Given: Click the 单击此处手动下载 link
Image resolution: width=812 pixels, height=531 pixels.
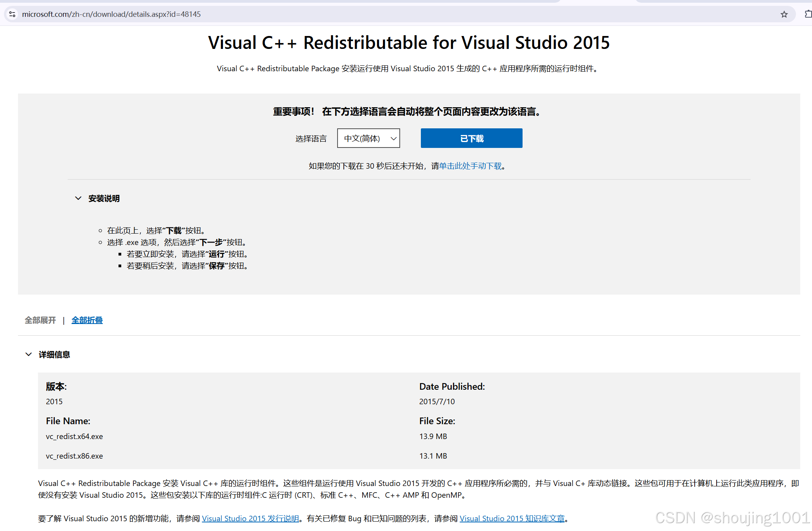Looking at the screenshot, I should [470, 166].
